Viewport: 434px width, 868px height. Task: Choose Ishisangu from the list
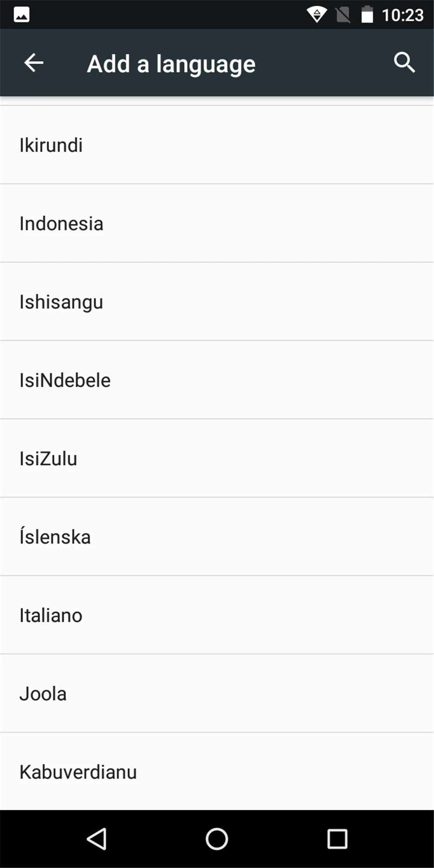[x=217, y=302]
